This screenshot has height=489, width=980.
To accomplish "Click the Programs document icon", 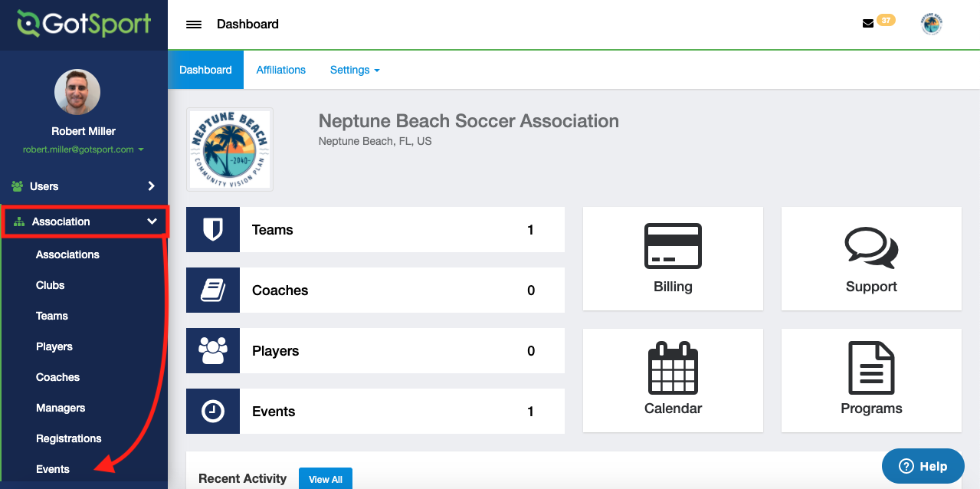I will click(871, 368).
